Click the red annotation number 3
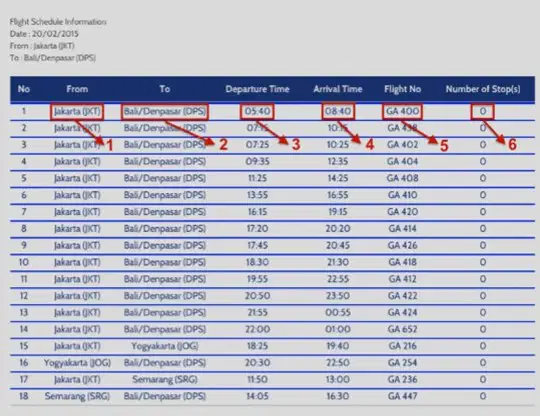Image resolution: width=540 pixels, height=416 pixels. point(296,145)
